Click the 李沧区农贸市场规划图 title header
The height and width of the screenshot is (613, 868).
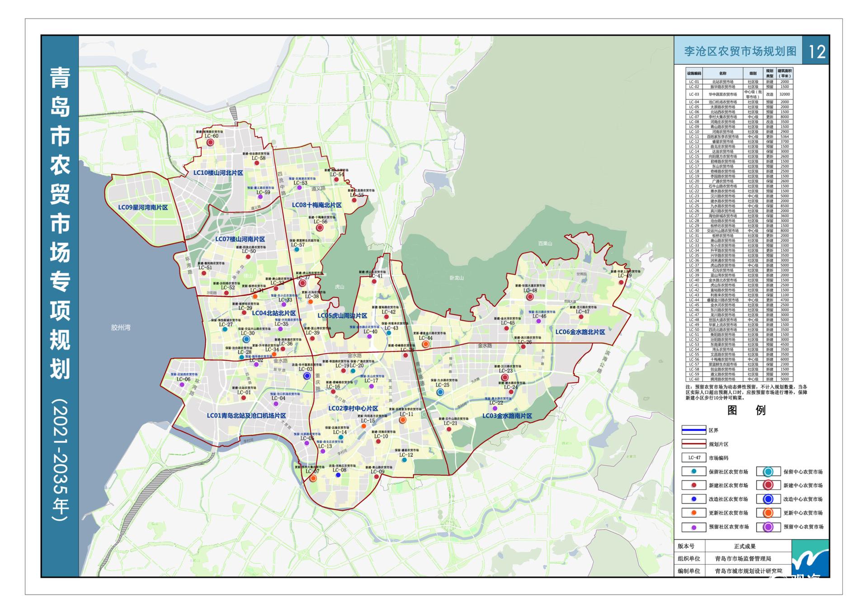point(740,51)
